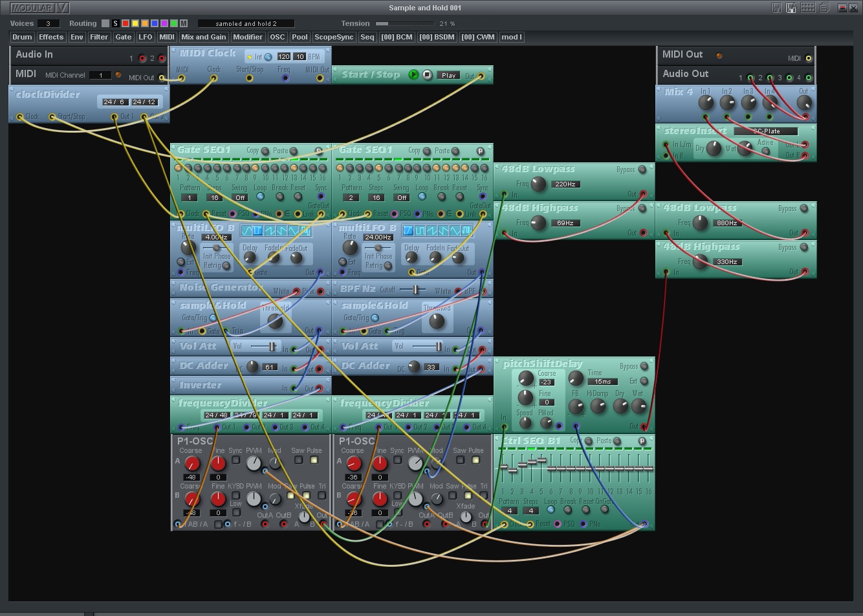Open the keyboard grid icon in title bar
This screenshot has width=863, height=616.
point(807,8)
